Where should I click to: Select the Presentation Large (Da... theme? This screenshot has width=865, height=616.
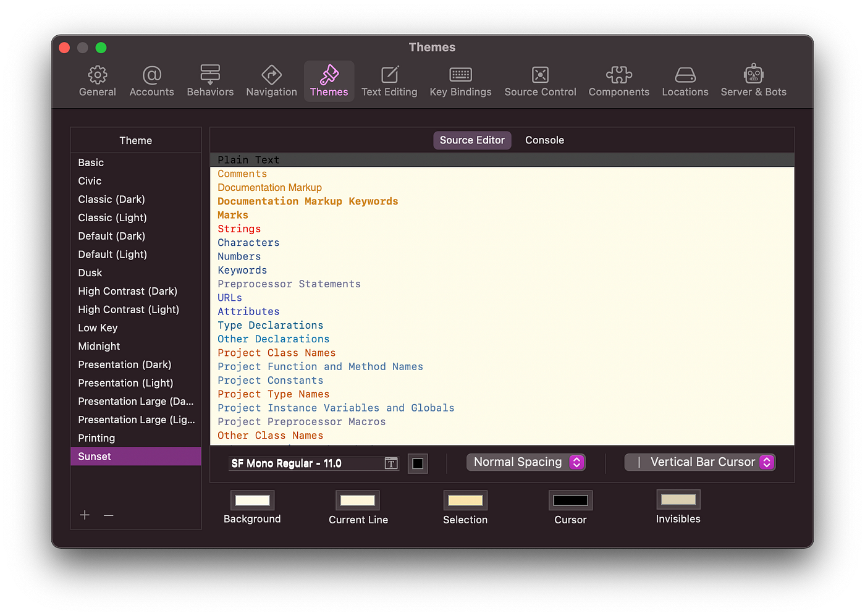pos(136,402)
